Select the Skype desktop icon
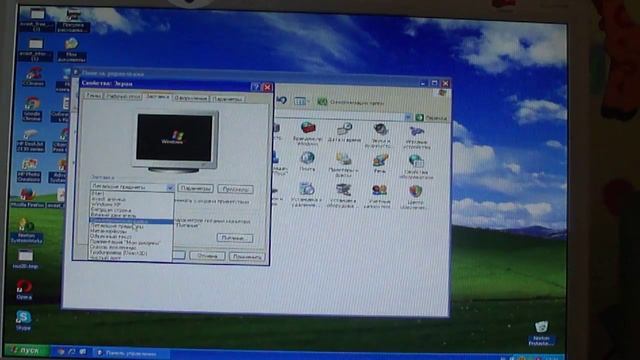Image resolution: width=640 pixels, height=360 pixels. 23,320
